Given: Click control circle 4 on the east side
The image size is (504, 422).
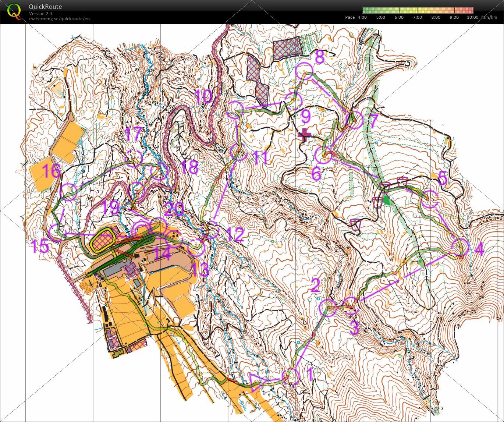Looking at the screenshot, I should pos(460,247).
